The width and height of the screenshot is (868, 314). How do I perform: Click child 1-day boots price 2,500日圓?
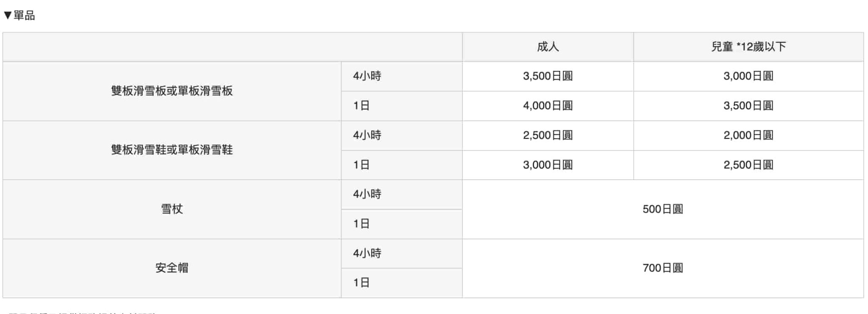(748, 165)
